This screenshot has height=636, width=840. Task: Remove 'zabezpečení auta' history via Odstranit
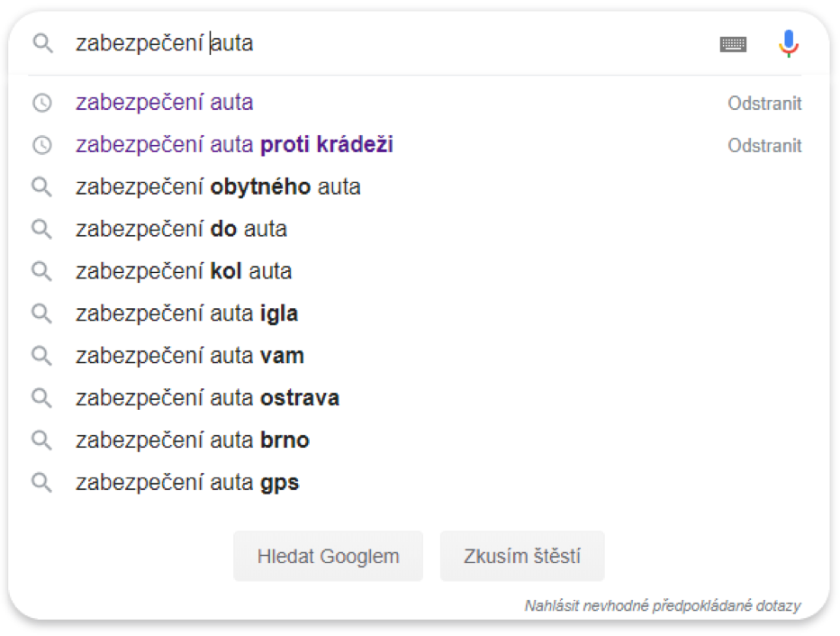(x=764, y=104)
